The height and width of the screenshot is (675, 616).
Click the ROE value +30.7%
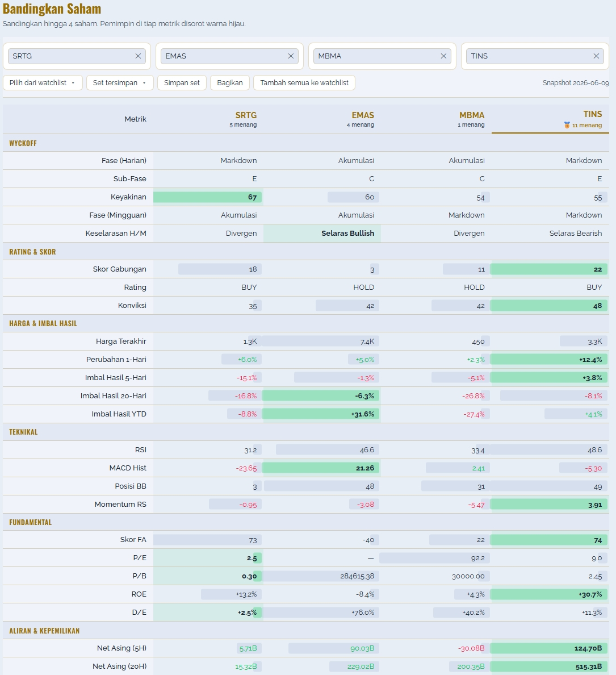coord(549,594)
